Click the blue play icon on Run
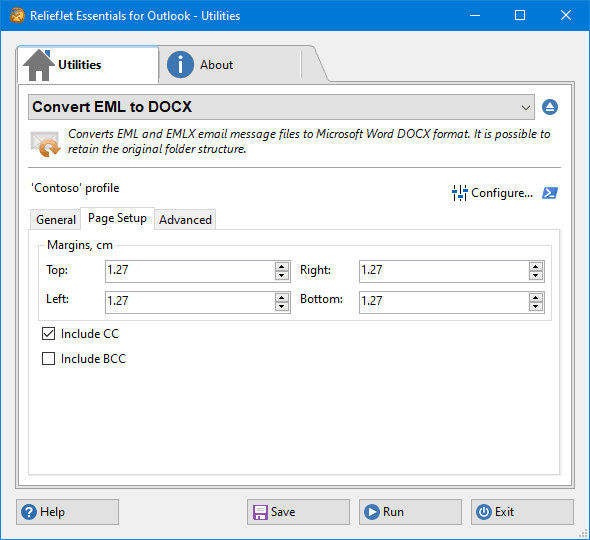The width and height of the screenshot is (590, 540). [x=372, y=512]
